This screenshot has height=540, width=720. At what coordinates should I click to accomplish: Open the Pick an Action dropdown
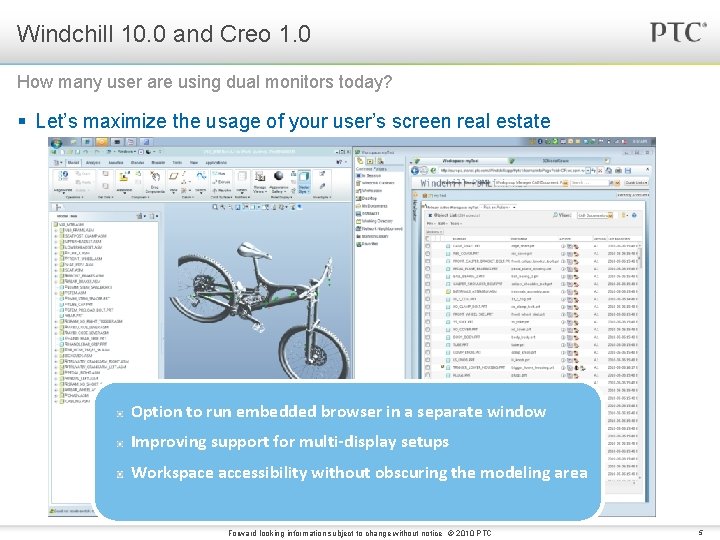click(498, 207)
